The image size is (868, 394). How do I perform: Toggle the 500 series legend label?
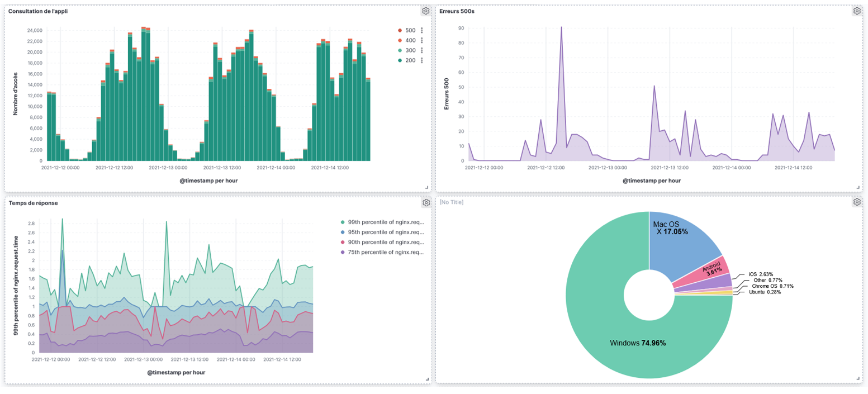410,30
